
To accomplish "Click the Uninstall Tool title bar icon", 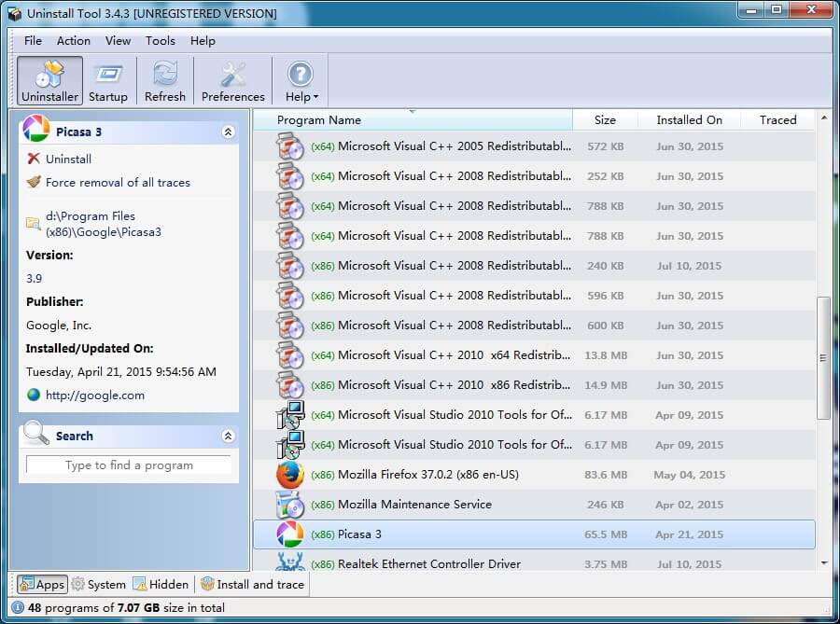I will 14,13.
